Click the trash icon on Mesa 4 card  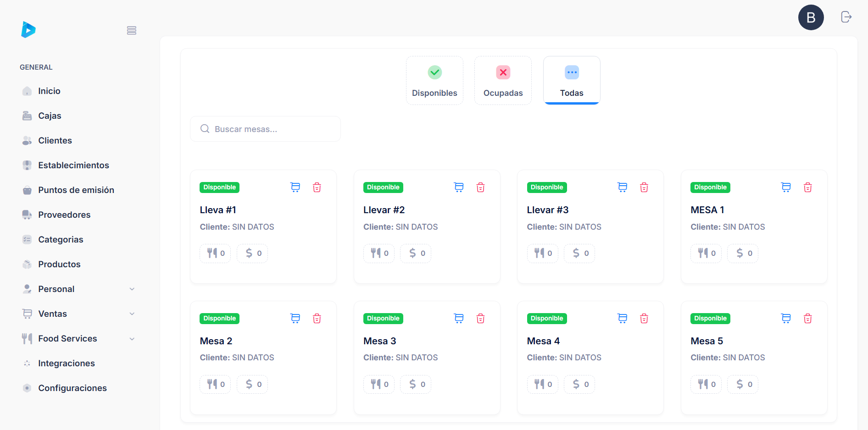644,318
